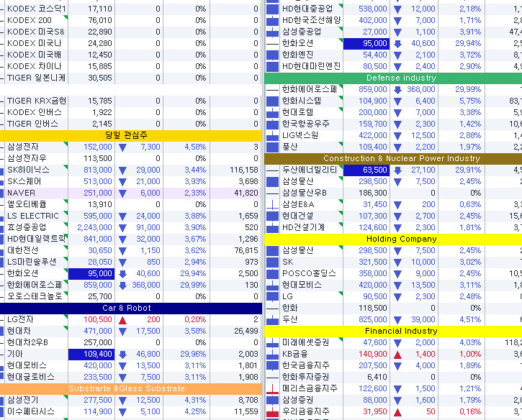Screen dimensions: 522x420
Task: Click 효성중공업 price 2,243,000
Action: coord(94,227)
